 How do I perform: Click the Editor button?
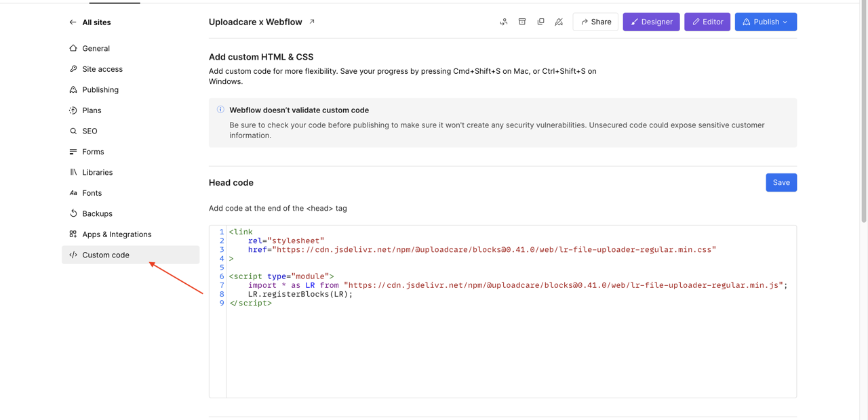point(707,22)
